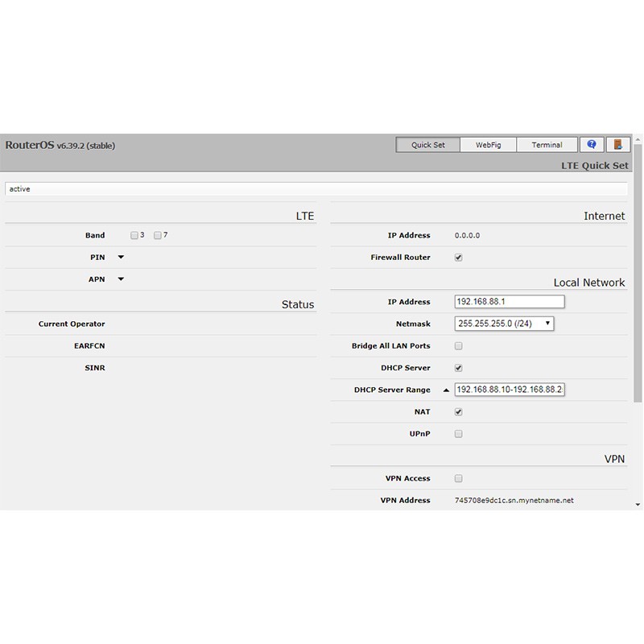Click the Local Network IP Address field
Screen dimensions: 644x644
click(509, 302)
